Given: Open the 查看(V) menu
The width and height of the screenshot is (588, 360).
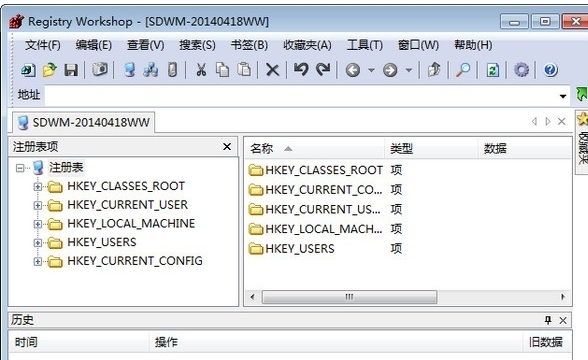Looking at the screenshot, I should coord(146,45).
